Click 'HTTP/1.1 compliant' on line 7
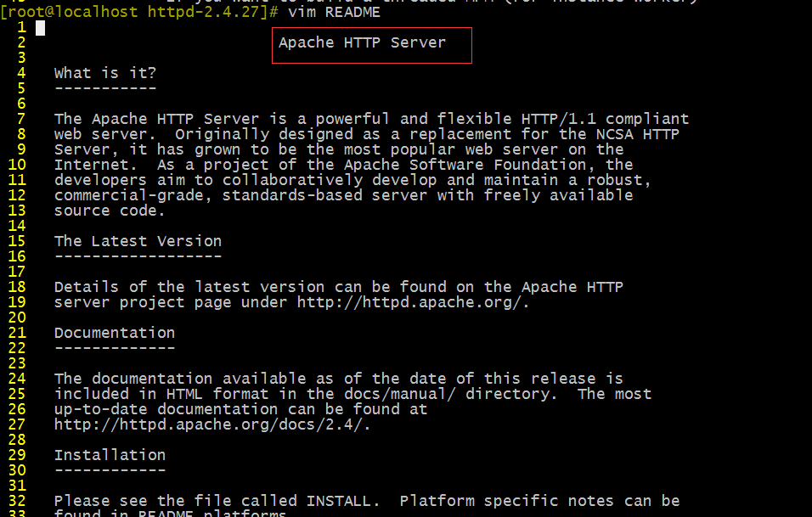The height and width of the screenshot is (517, 812). coord(605,119)
